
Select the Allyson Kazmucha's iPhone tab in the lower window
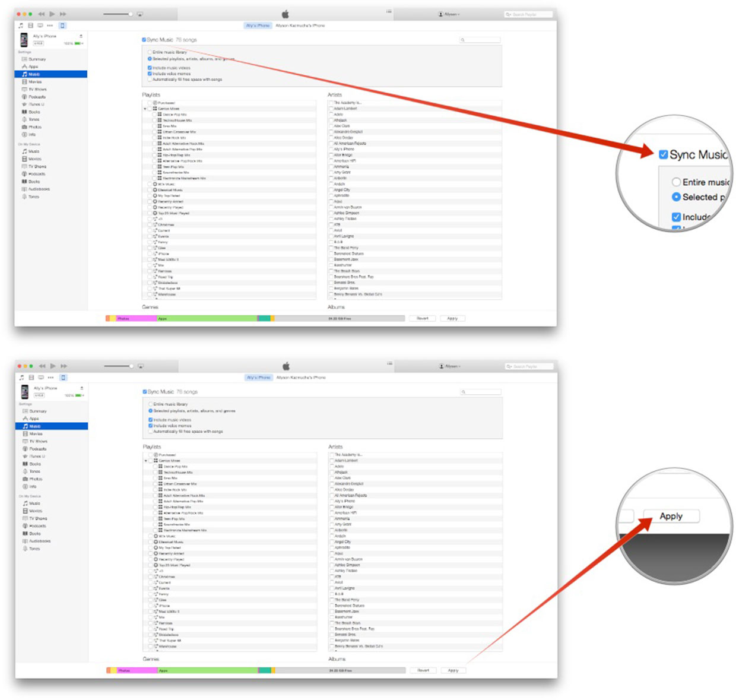tap(301, 378)
